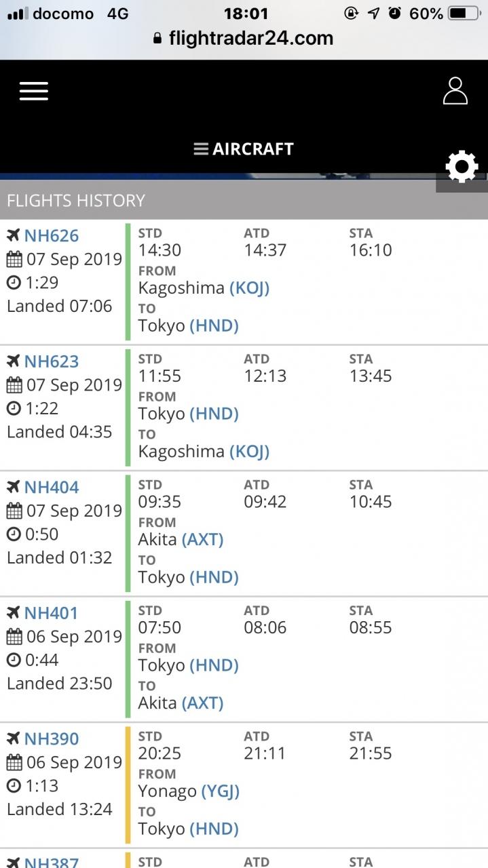Tap the flightradar24.com address bar
488x868 pixels.
pos(244,38)
